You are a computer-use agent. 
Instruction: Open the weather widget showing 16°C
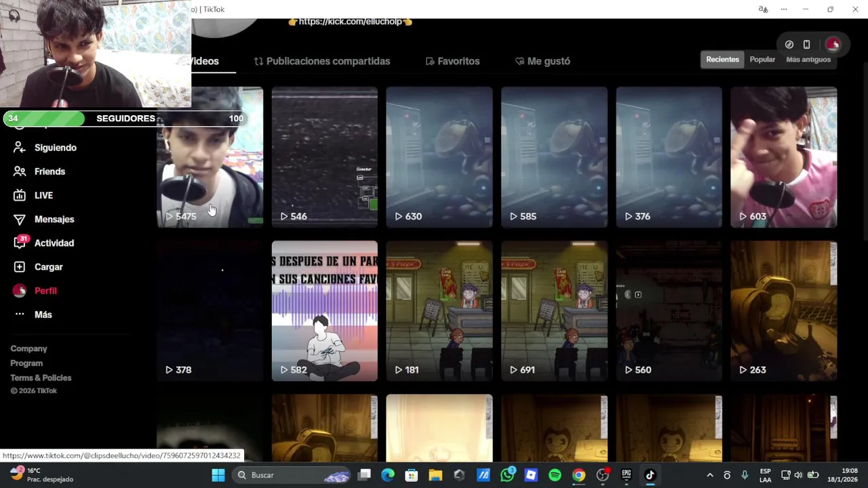pos(42,474)
